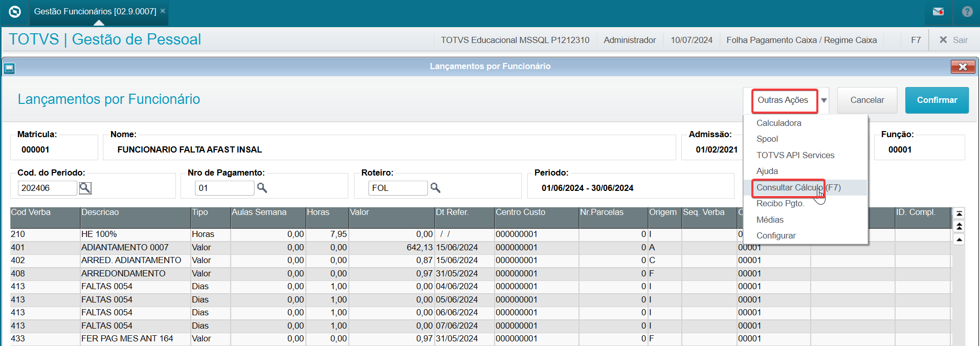The height and width of the screenshot is (346, 980).
Task: Click the magnifier icon next to Roteiro
Action: point(435,188)
